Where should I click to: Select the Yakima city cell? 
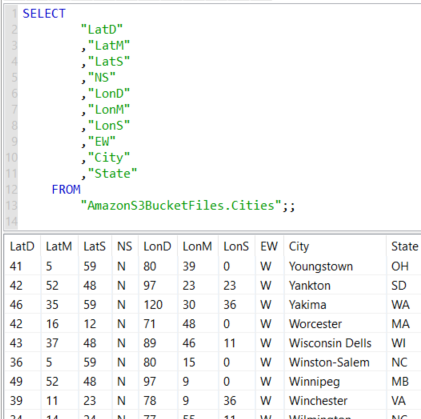tap(307, 305)
